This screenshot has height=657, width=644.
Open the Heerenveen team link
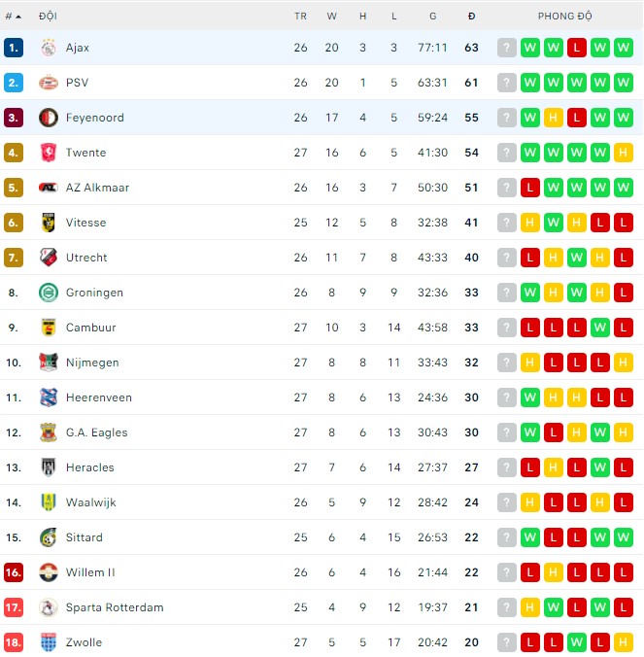[99, 398]
